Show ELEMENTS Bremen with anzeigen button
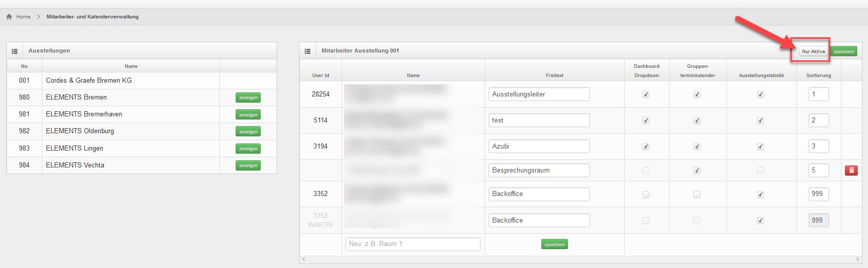The width and height of the screenshot is (868, 268). click(x=248, y=98)
